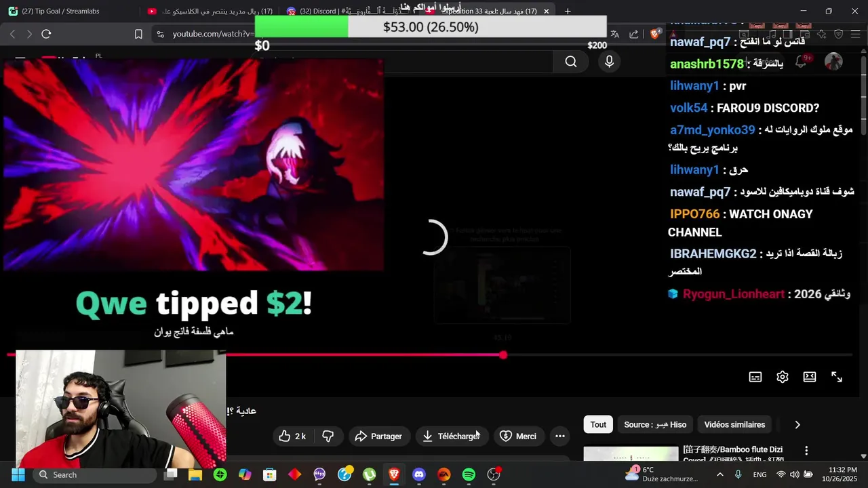Close the Expedition 33 tab
Viewport: 868px width, 488px height.
(546, 11)
